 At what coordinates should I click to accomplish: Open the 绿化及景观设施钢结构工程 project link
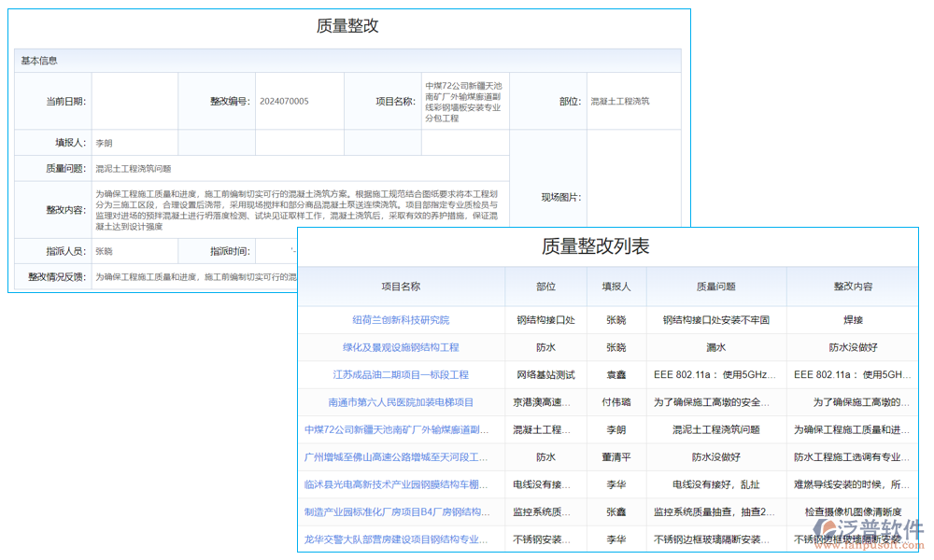tap(403, 346)
